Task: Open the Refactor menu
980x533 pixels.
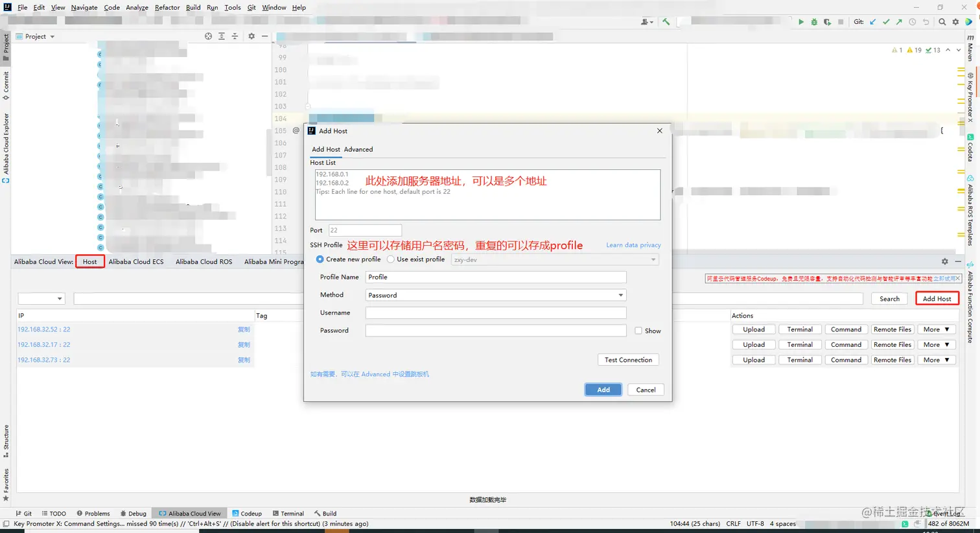Action: [167, 7]
